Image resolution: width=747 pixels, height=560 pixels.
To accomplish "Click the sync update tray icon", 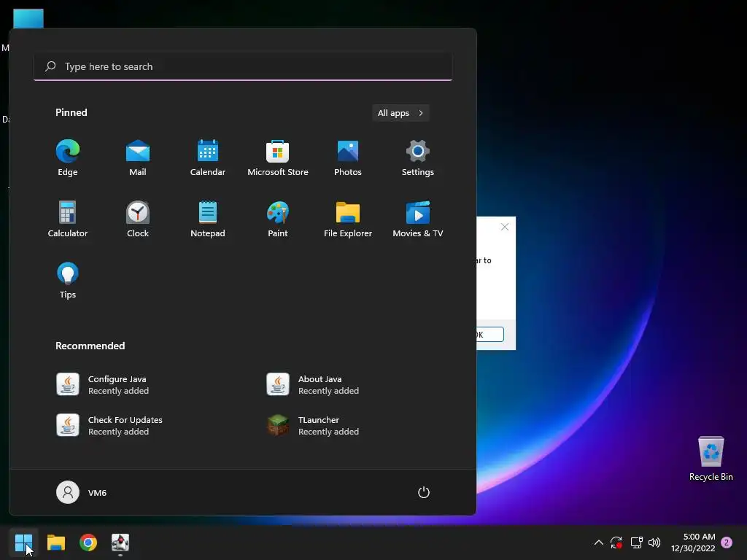I will click(616, 542).
